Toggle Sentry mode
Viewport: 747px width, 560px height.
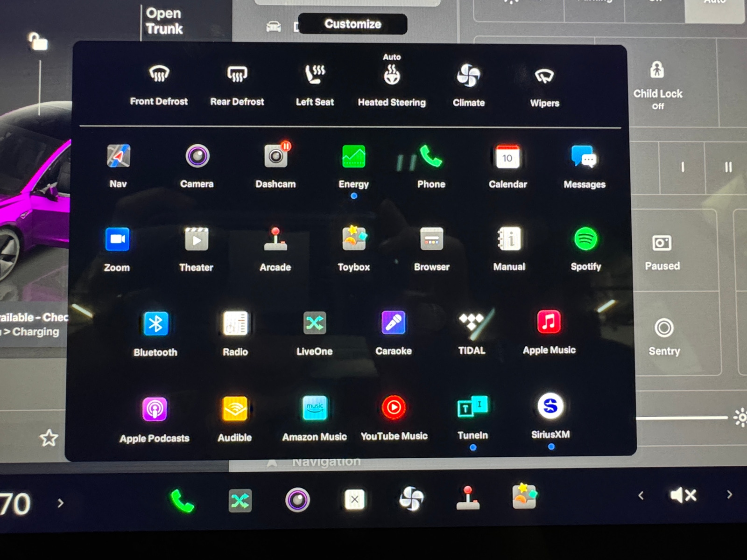click(664, 337)
